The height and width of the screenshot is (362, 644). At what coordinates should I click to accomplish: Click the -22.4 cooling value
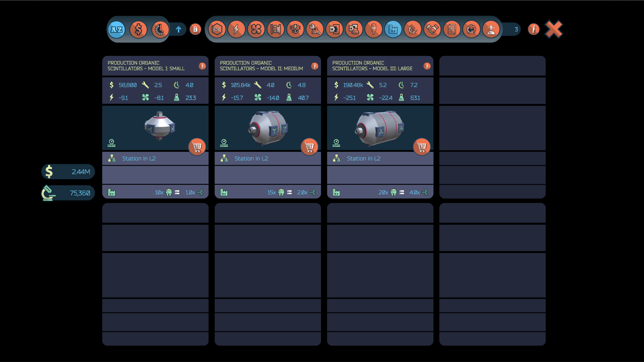tap(385, 98)
